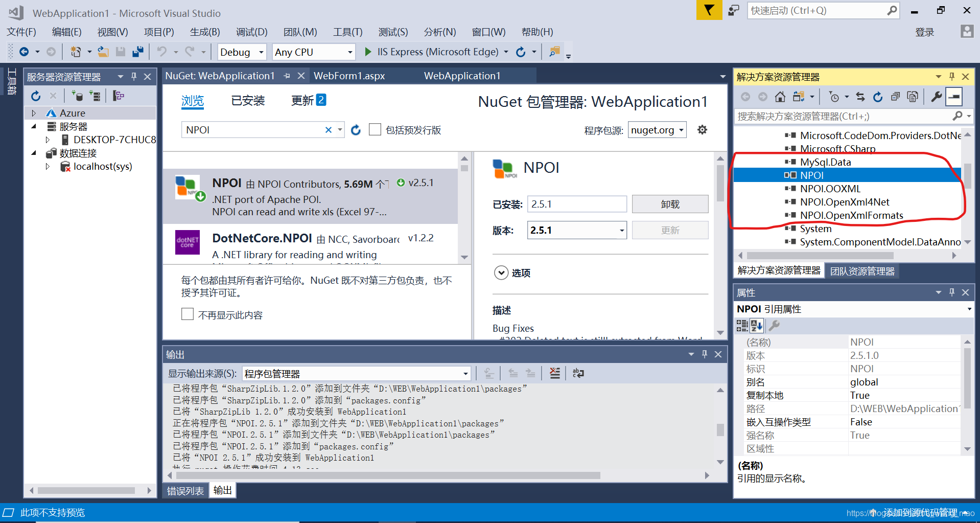Click the Solution Explorer Home icon

pyautogui.click(x=780, y=97)
